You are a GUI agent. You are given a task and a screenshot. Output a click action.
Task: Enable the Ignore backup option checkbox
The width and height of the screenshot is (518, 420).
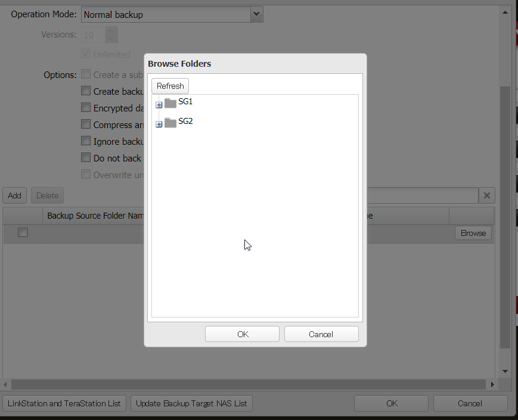click(86, 141)
